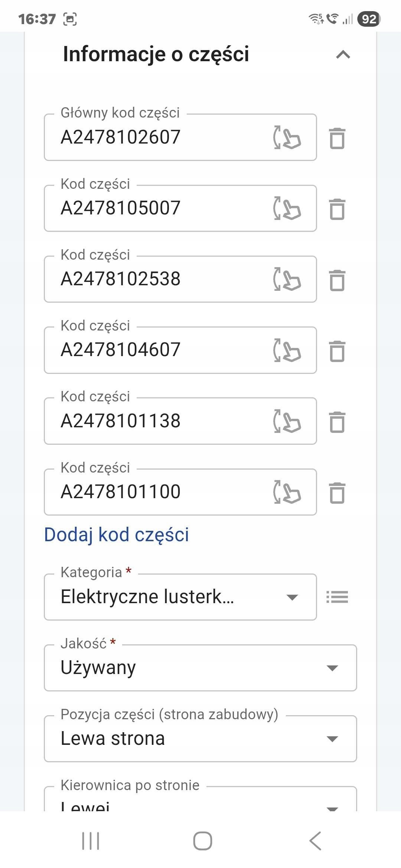
Task: Collapse the Informacje o części section
Action: tap(343, 55)
